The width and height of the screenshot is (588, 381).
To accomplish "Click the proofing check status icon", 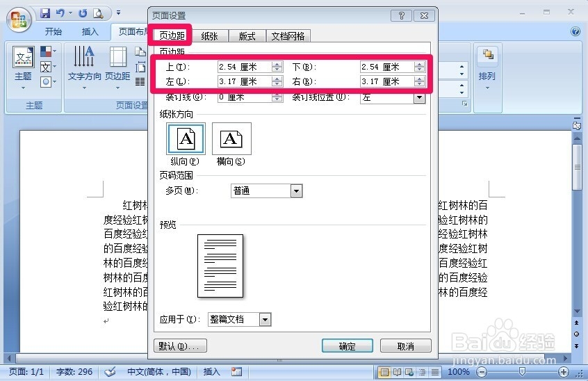I will point(110,372).
